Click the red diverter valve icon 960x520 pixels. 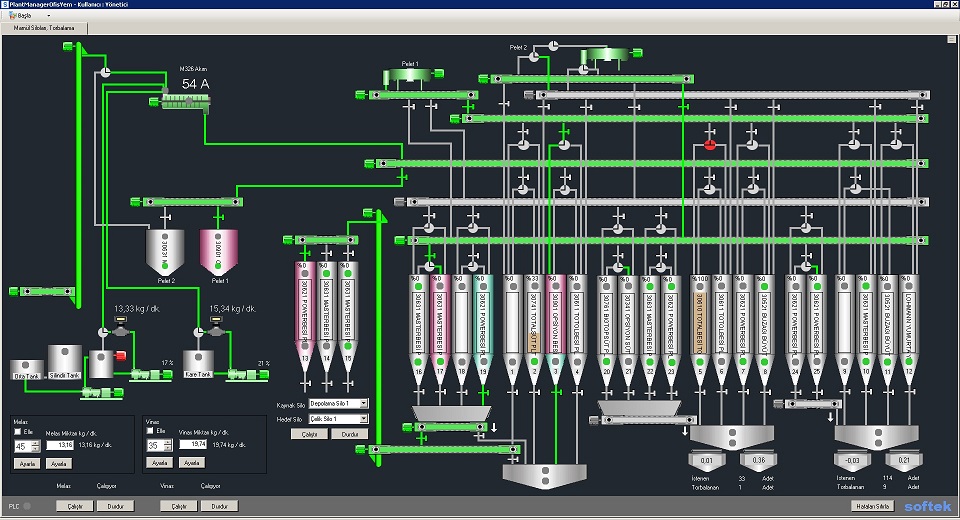click(710, 145)
